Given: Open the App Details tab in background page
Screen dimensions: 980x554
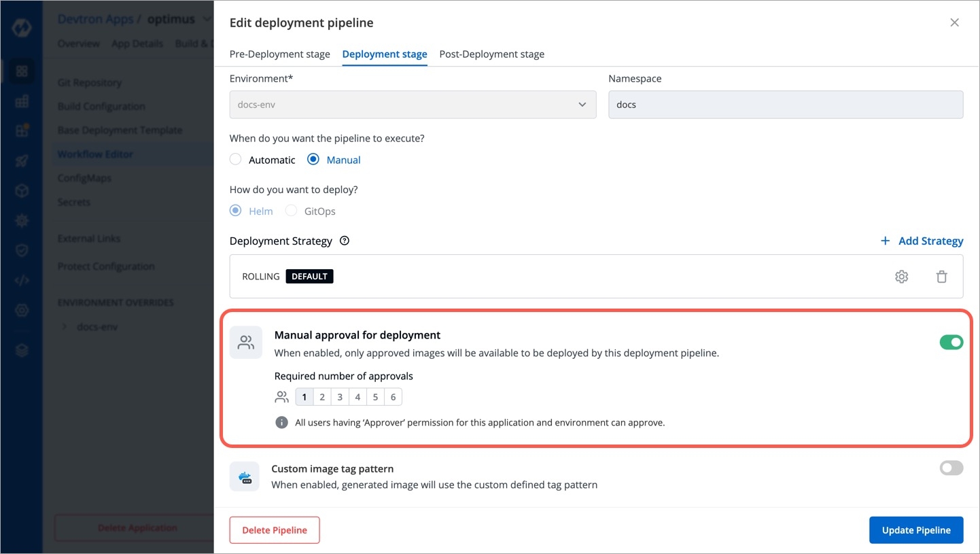Looking at the screenshot, I should [137, 44].
